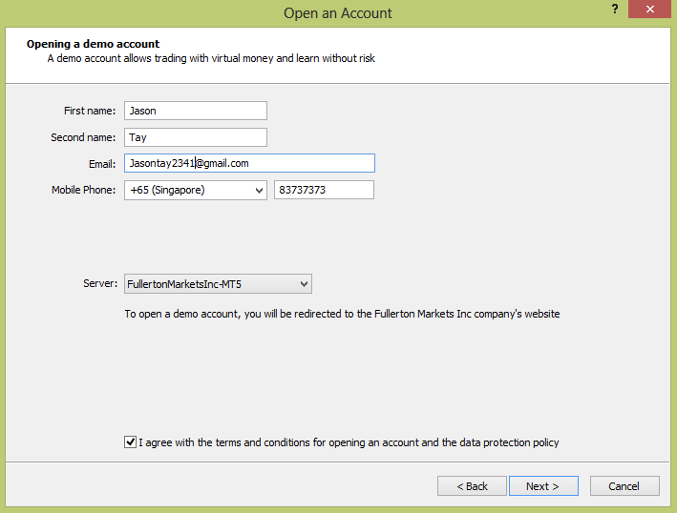This screenshot has width=678, height=514.
Task: Click the question mark help icon
Action: [614, 9]
